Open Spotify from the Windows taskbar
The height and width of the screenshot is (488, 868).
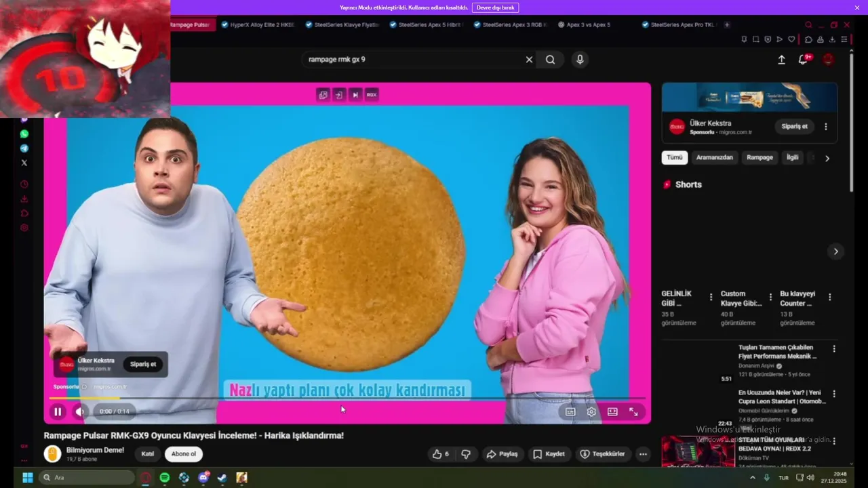(x=165, y=478)
